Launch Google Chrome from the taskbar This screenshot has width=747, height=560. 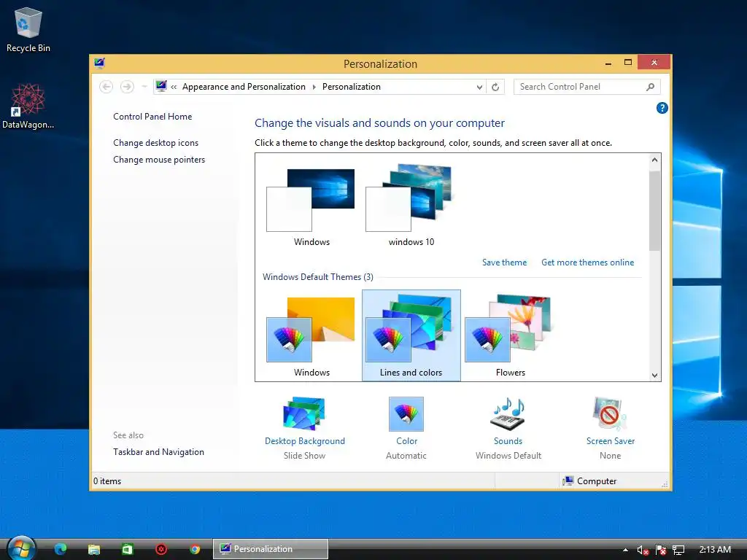194,549
